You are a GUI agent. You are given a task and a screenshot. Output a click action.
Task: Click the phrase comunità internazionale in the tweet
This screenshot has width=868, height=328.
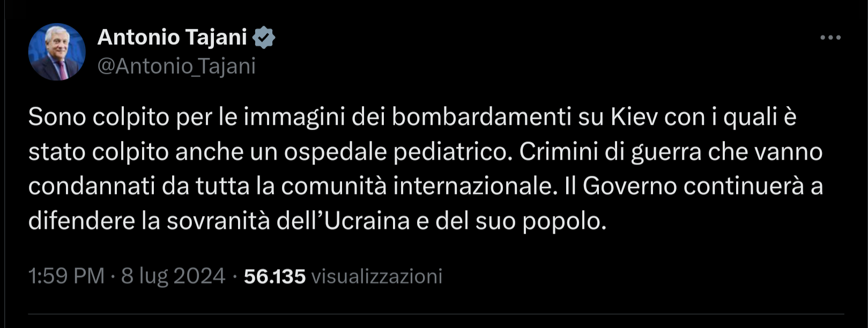tap(417, 187)
